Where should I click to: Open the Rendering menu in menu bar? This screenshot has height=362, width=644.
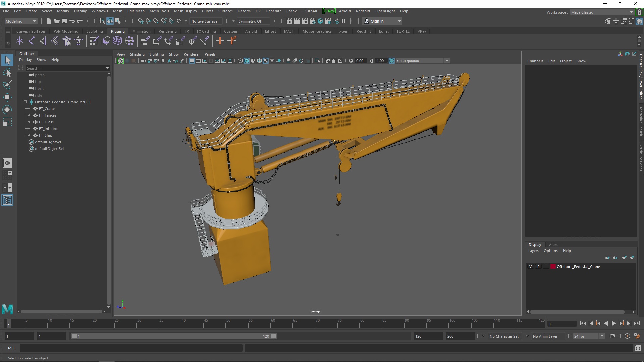point(167,31)
